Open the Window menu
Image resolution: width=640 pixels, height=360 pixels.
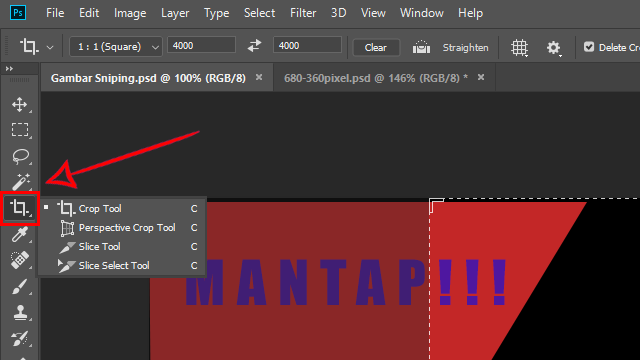pyautogui.click(x=422, y=13)
